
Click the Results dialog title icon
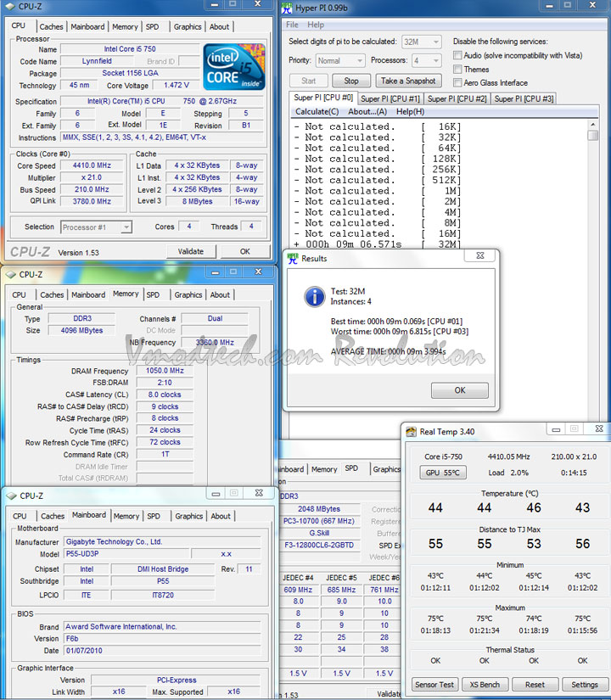[x=293, y=259]
